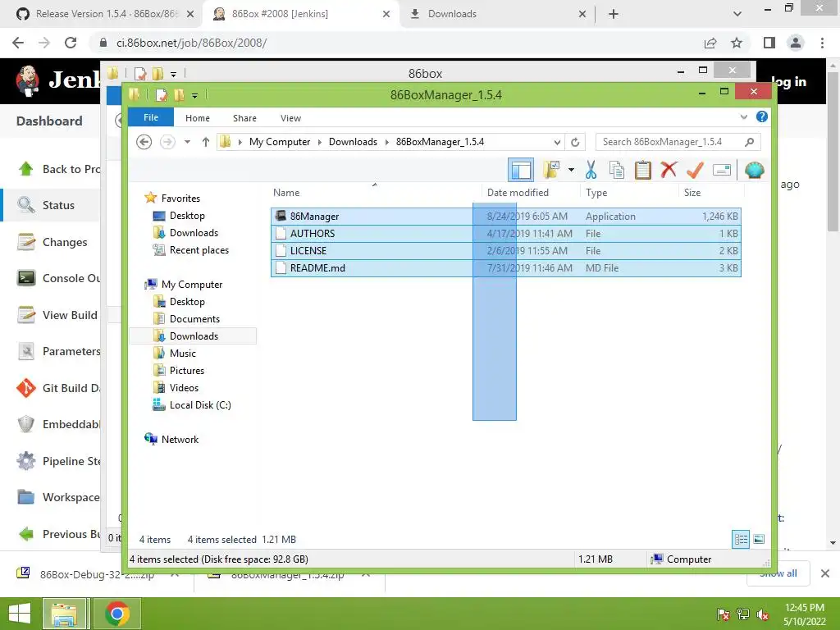The width and height of the screenshot is (840, 630).
Task: Open Local Disk (C:) in tree
Action: [x=200, y=405]
